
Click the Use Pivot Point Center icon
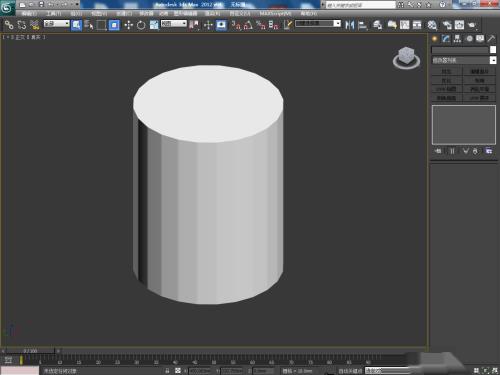[x=194, y=25]
